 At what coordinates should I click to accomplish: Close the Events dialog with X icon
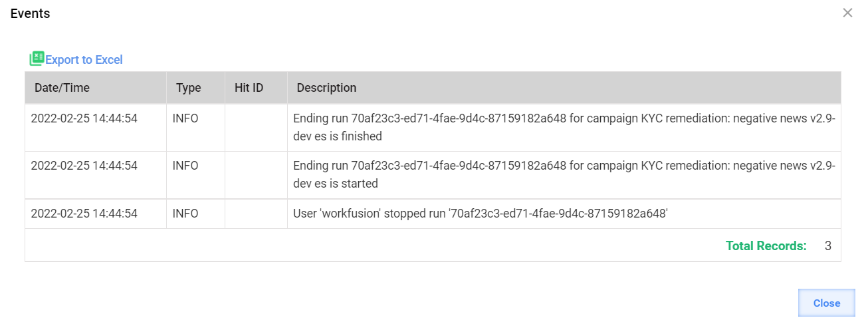tap(847, 13)
